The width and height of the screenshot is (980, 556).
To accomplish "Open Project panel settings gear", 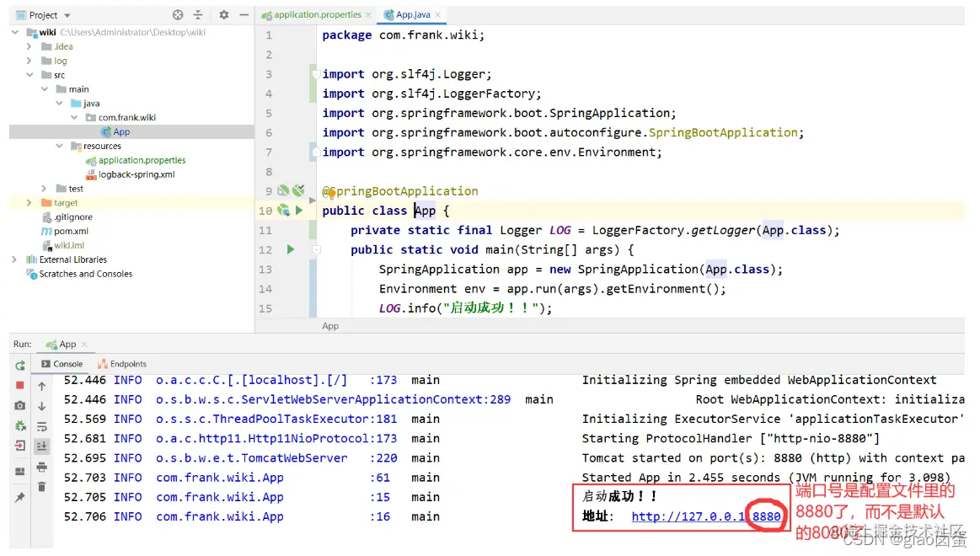I will (x=224, y=14).
